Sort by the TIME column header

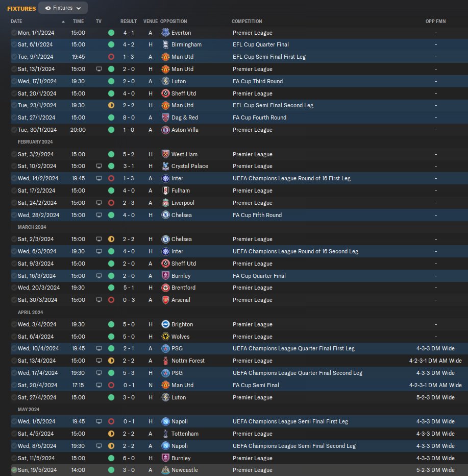coord(78,21)
